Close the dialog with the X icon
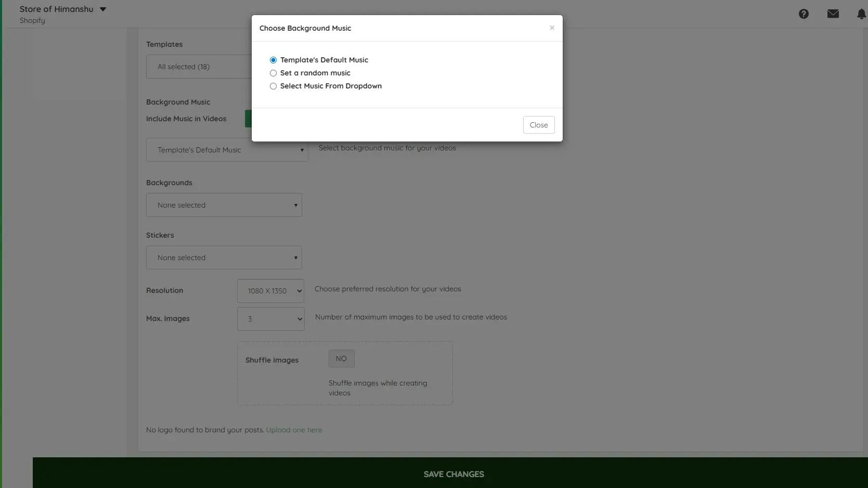868x488 pixels. [552, 28]
